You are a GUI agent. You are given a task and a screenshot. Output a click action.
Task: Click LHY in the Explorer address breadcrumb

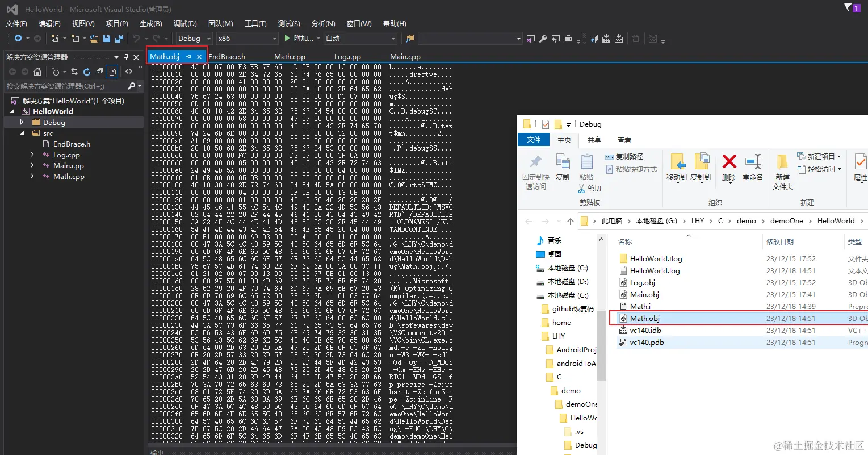(698, 221)
